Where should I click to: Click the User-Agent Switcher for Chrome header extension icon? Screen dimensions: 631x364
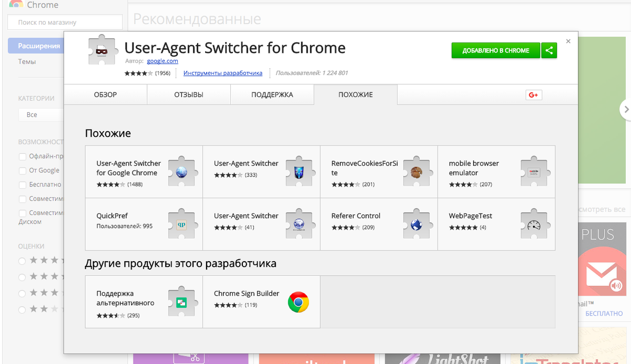(103, 50)
